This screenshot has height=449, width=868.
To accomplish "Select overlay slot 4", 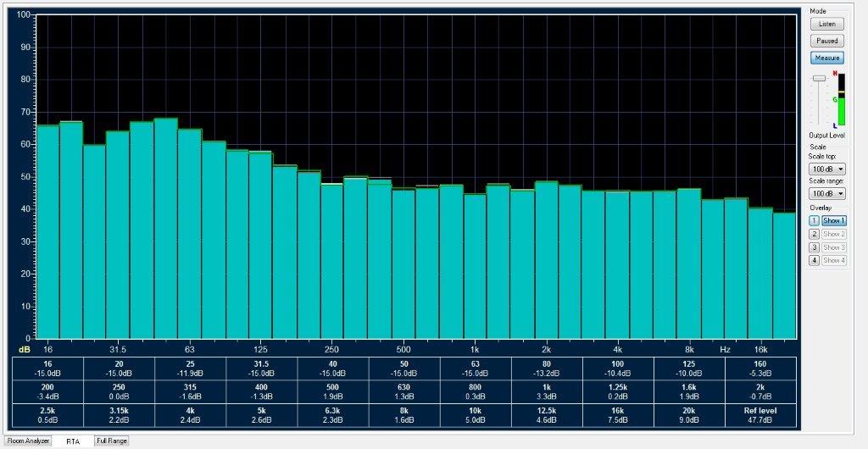I will 813,260.
